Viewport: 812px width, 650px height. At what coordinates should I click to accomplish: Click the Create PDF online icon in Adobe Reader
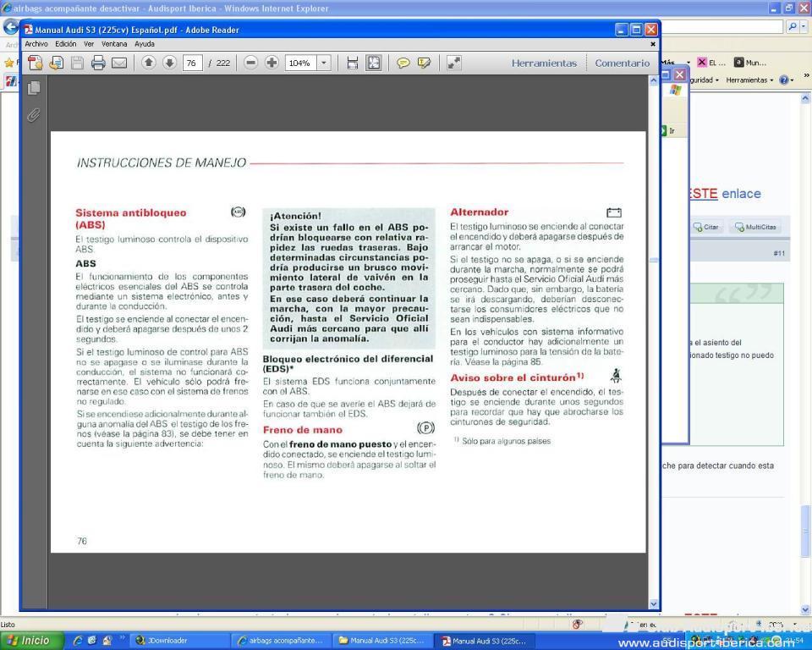(x=36, y=63)
